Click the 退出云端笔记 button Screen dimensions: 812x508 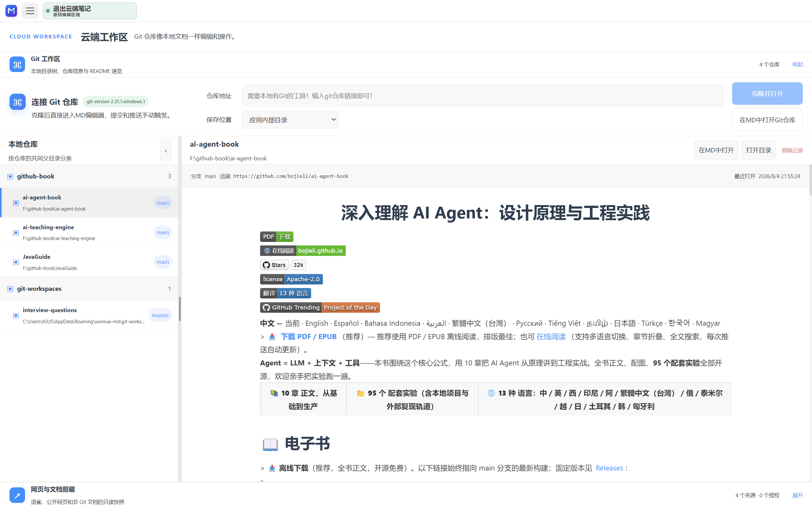90,11
